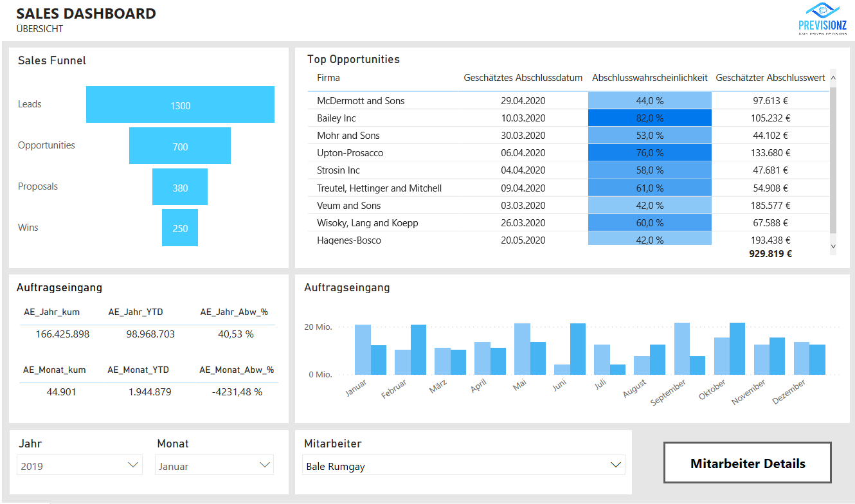This screenshot has width=855, height=504.
Task: Select the Upton-Prosacco company name
Action: point(350,153)
